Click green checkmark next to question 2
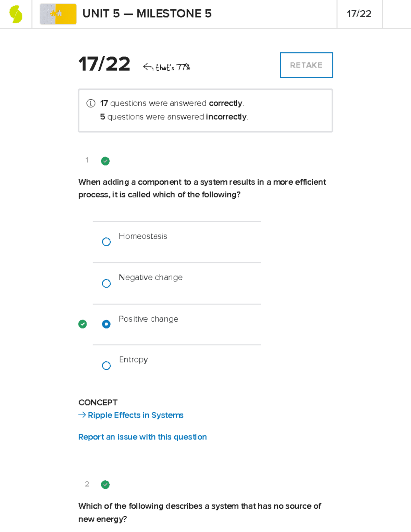Viewport: 411px width, 532px height. (105, 484)
